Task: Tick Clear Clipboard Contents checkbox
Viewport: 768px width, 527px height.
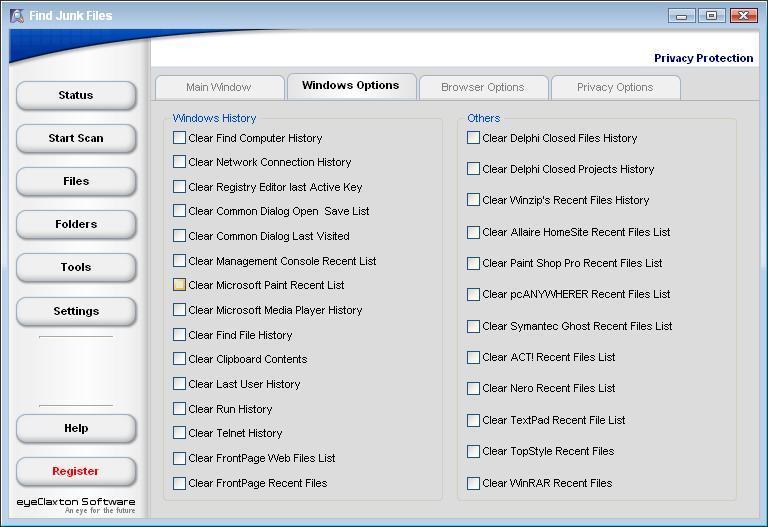Action: [x=179, y=359]
